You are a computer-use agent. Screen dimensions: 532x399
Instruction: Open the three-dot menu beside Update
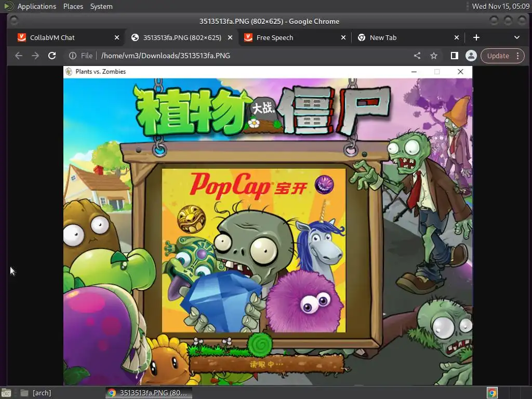click(518, 56)
